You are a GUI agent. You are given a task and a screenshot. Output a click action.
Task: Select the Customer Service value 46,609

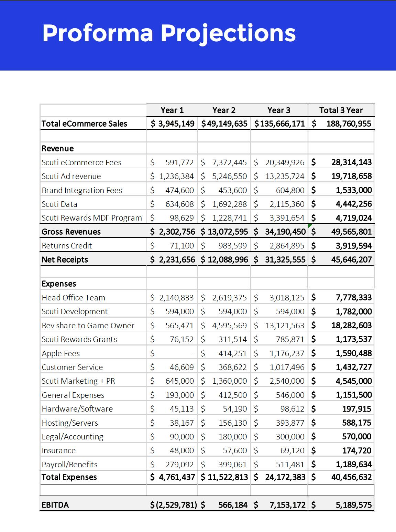click(182, 367)
